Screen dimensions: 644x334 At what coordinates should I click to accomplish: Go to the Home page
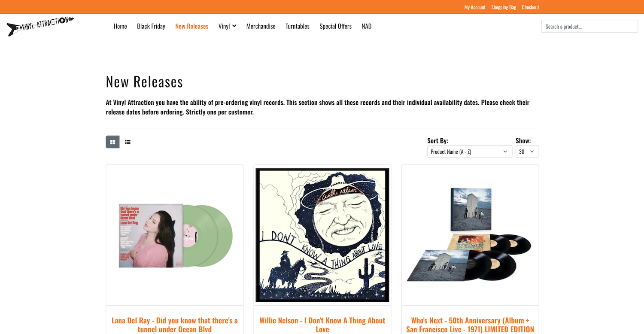click(120, 26)
